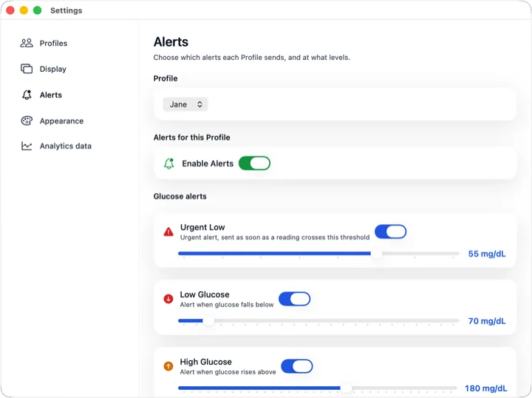Go to the Appearance settings section
Screen dimensions: 532x398
click(61, 121)
